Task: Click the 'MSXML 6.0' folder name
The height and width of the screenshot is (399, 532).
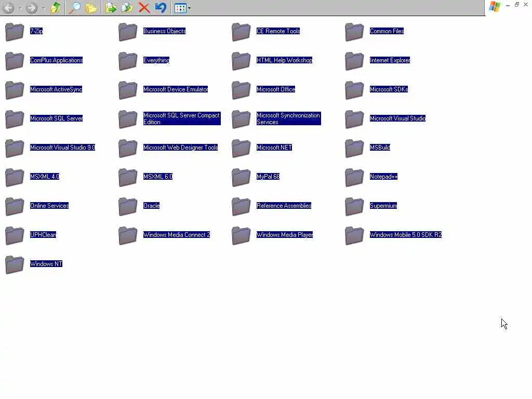Action: pyautogui.click(x=158, y=177)
